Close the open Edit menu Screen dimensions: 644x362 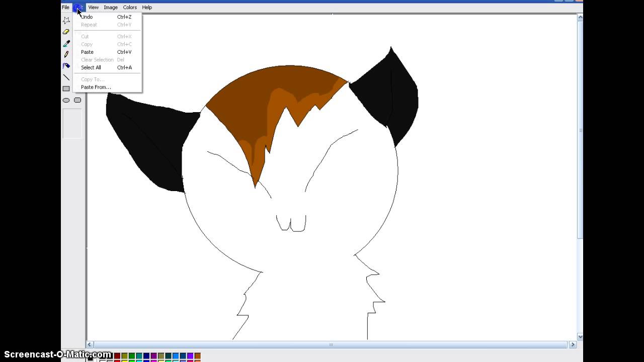click(x=79, y=8)
